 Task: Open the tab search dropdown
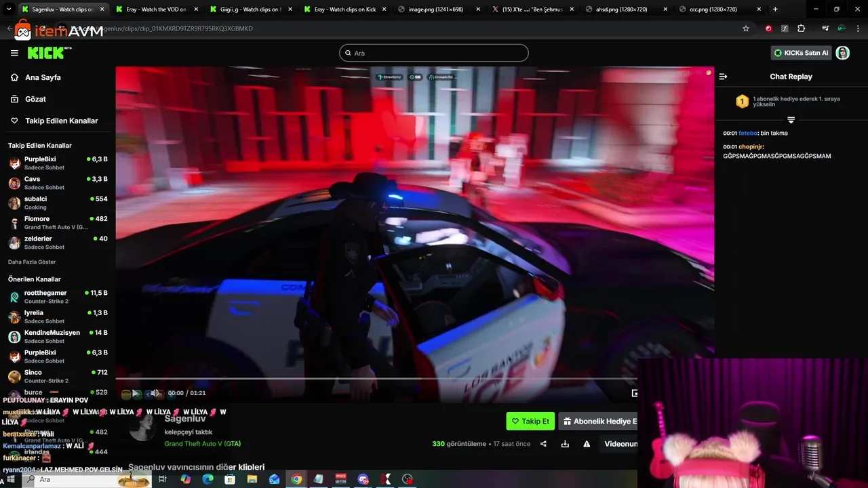coord(7,9)
